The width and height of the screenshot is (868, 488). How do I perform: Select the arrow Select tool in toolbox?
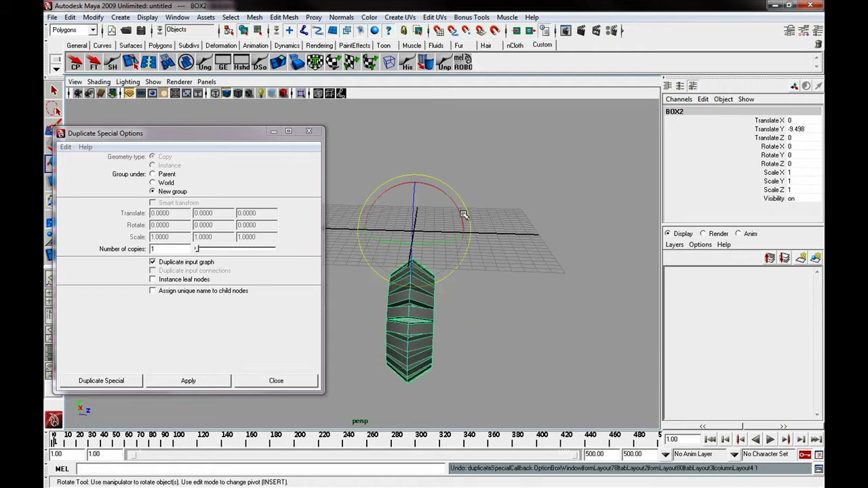point(54,90)
